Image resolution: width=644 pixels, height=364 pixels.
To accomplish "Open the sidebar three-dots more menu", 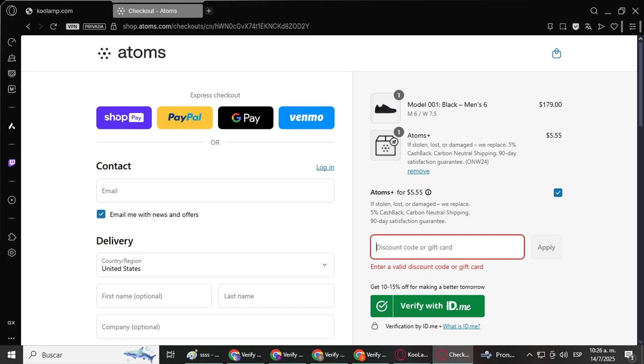I will 11,338.
